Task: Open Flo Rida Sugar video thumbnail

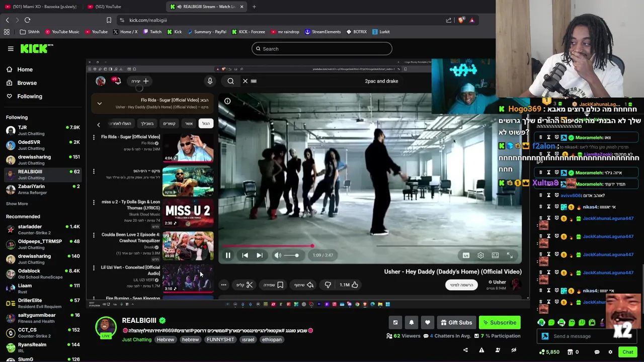Action: 188,148
